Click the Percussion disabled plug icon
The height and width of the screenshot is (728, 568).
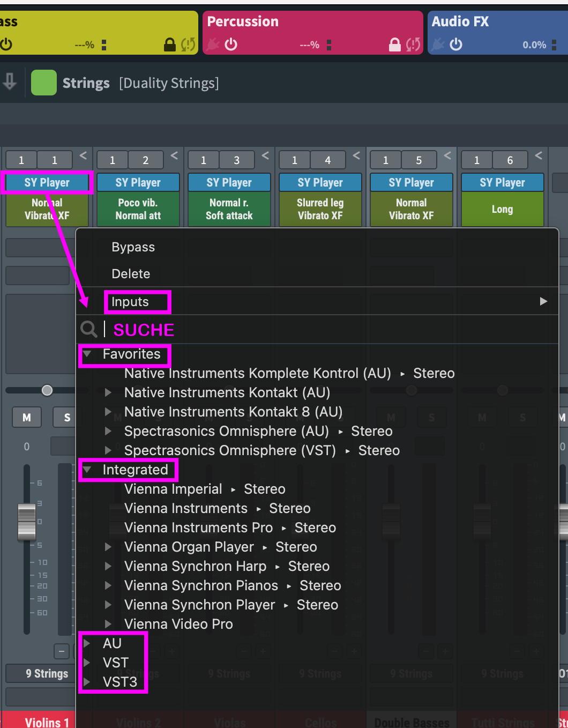point(213,44)
